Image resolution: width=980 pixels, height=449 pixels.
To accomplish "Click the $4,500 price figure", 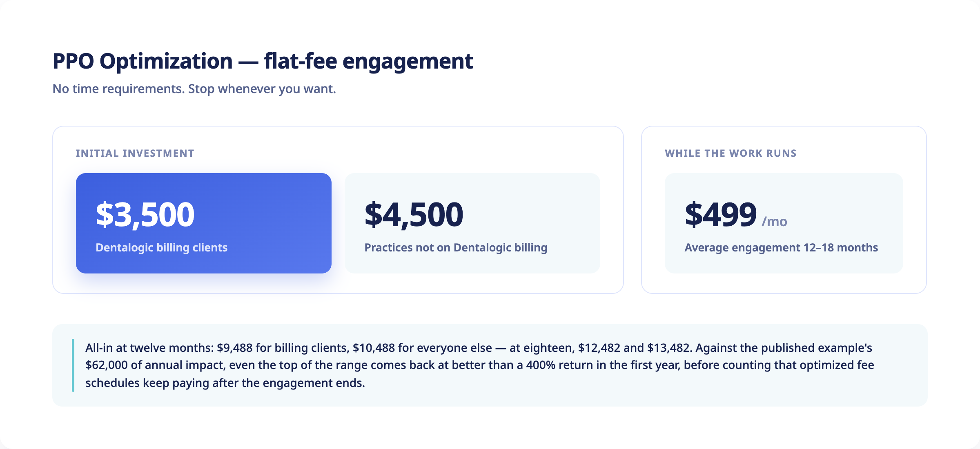I will click(x=414, y=214).
